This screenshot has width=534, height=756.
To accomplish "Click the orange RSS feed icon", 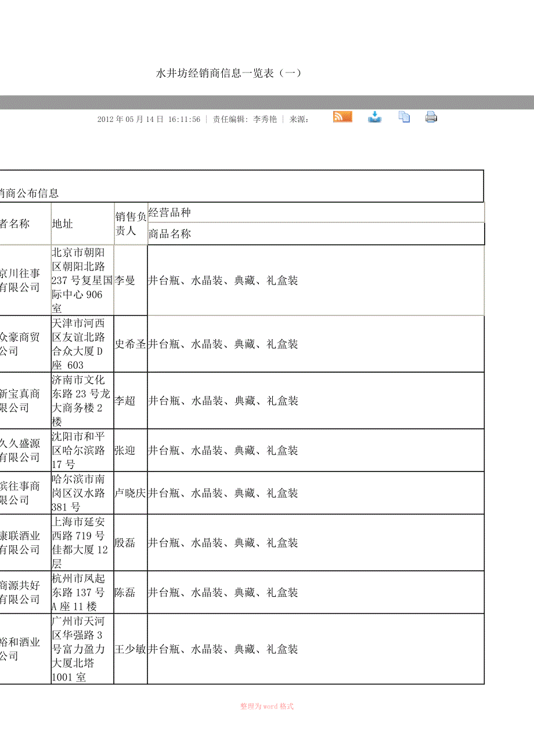I will pyautogui.click(x=342, y=117).
